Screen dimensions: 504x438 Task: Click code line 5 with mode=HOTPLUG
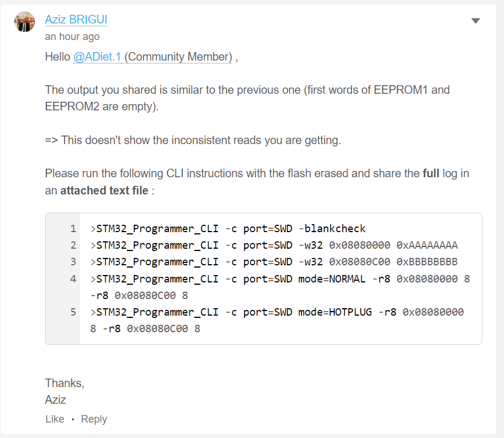[277, 320]
